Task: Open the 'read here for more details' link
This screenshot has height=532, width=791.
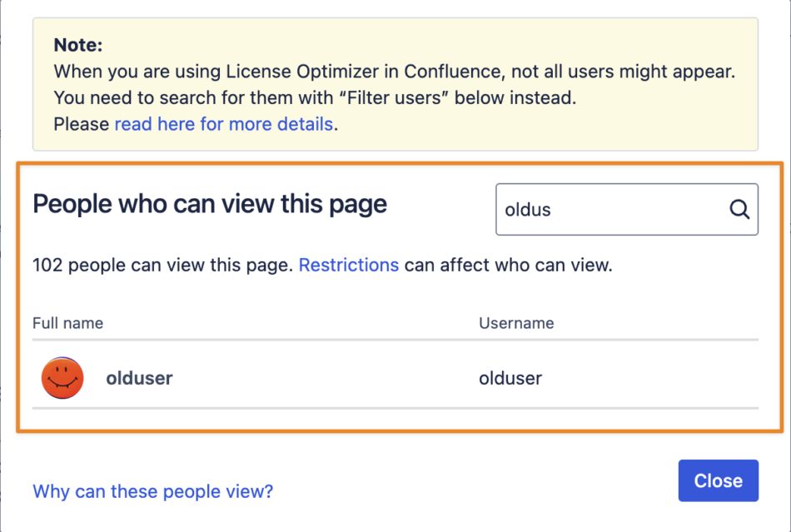Action: (223, 124)
